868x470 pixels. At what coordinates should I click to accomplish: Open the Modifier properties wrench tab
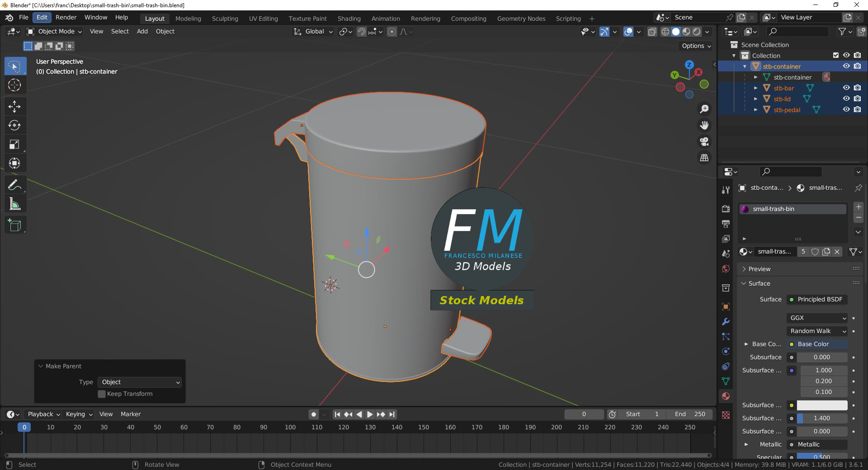click(726, 322)
